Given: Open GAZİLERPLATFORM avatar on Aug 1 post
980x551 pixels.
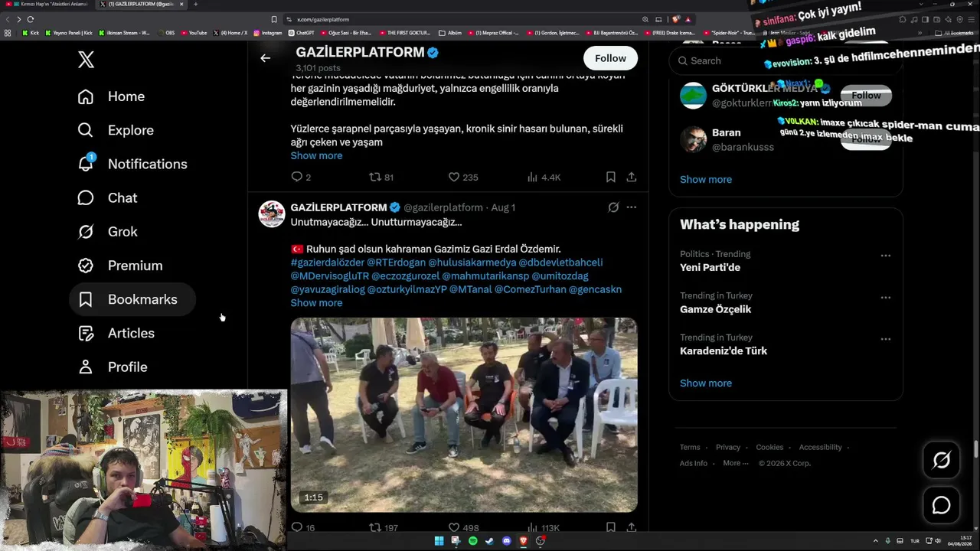Looking at the screenshot, I should pyautogui.click(x=272, y=214).
